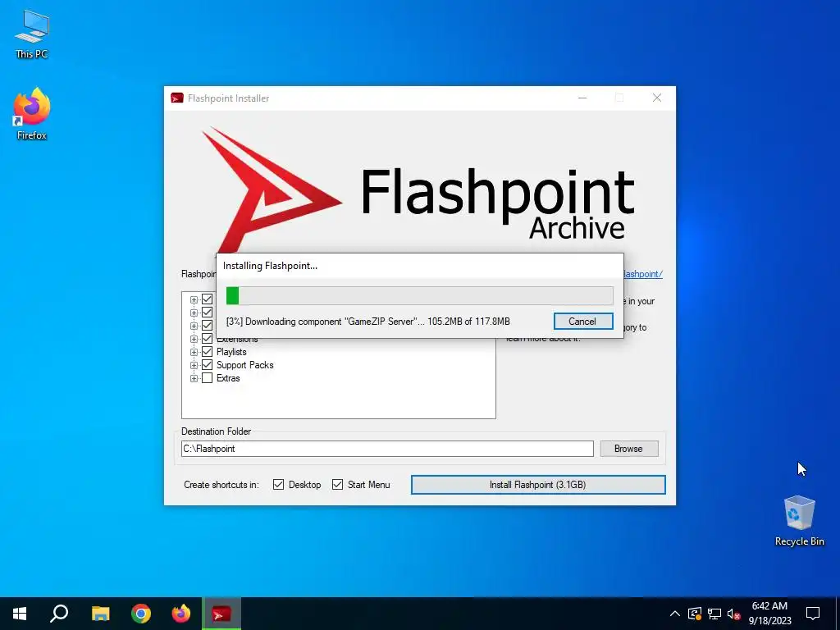
Task: Switch to Flashpoint Installer taskbar button
Action: (x=221, y=614)
